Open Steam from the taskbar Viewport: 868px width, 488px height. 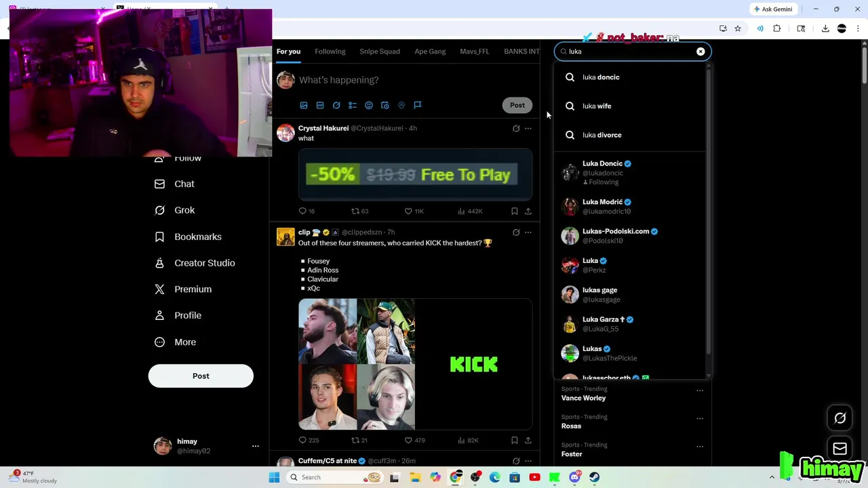tap(594, 477)
